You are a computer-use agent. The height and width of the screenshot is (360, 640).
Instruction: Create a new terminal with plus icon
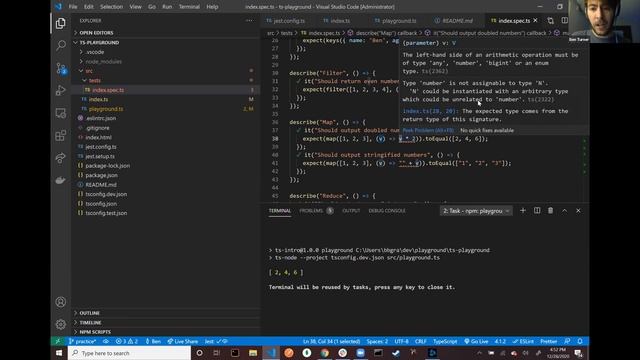tap(523, 211)
